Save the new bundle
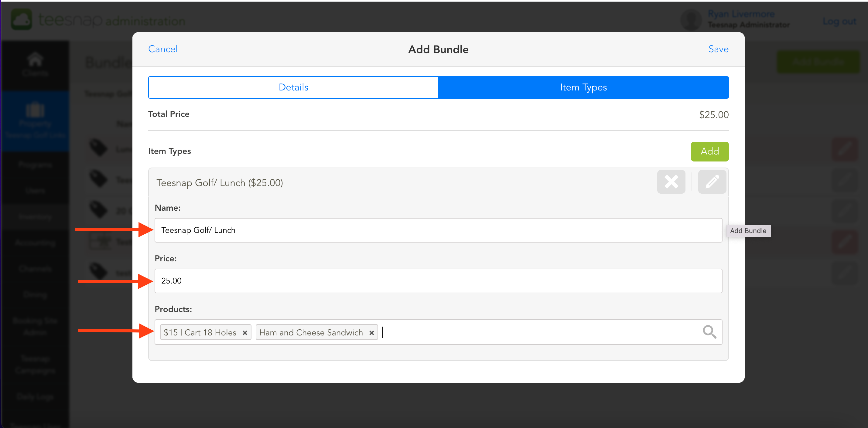The height and width of the screenshot is (428, 868). [718, 49]
